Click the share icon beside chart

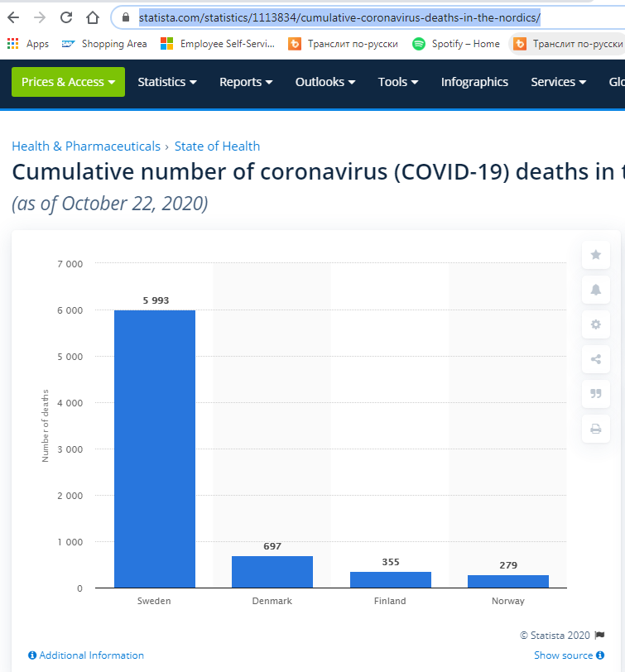595,359
